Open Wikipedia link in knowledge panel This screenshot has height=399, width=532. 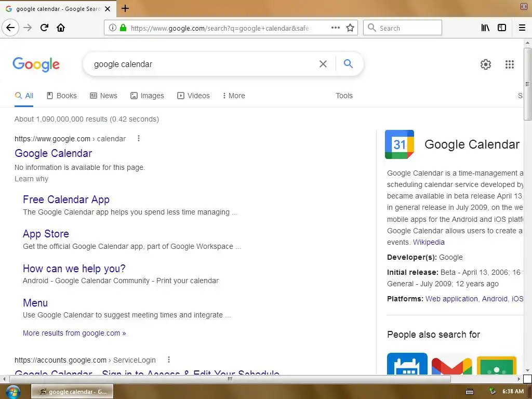[429, 242]
